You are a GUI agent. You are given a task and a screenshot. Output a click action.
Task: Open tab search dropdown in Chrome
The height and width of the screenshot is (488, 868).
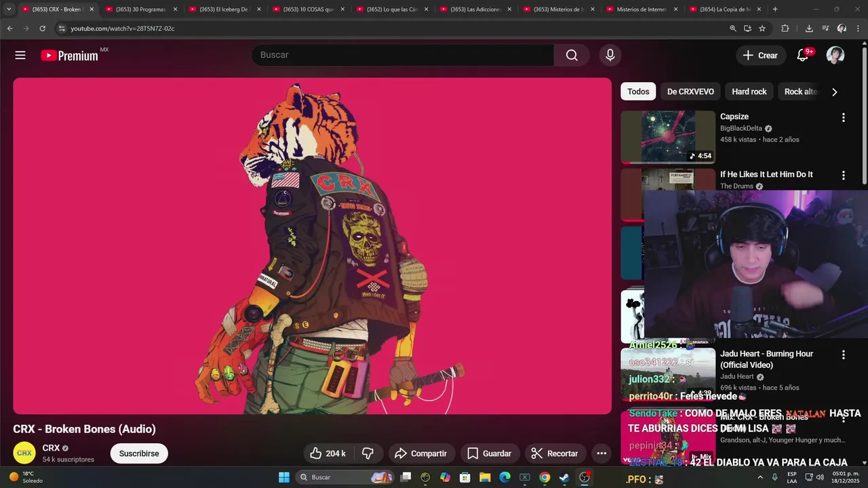click(9, 9)
